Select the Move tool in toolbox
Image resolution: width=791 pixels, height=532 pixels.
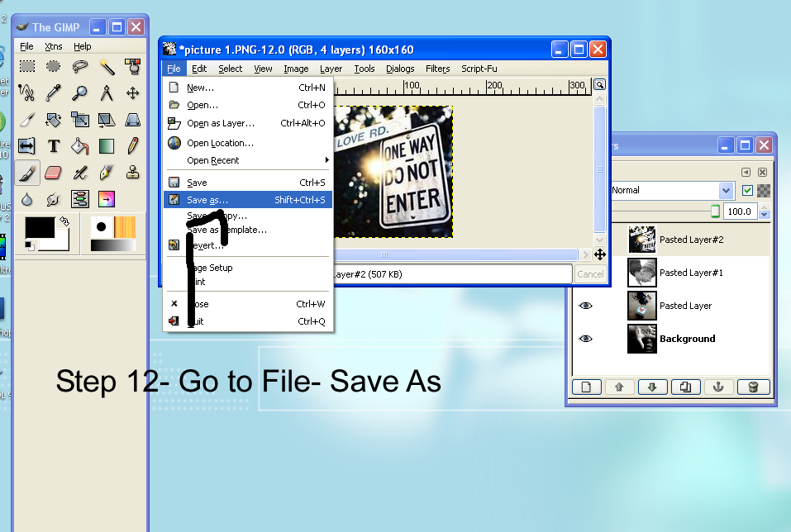pos(133,93)
